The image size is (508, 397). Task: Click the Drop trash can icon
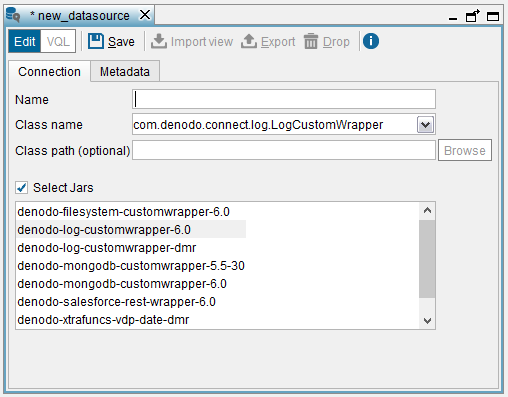coord(311,42)
